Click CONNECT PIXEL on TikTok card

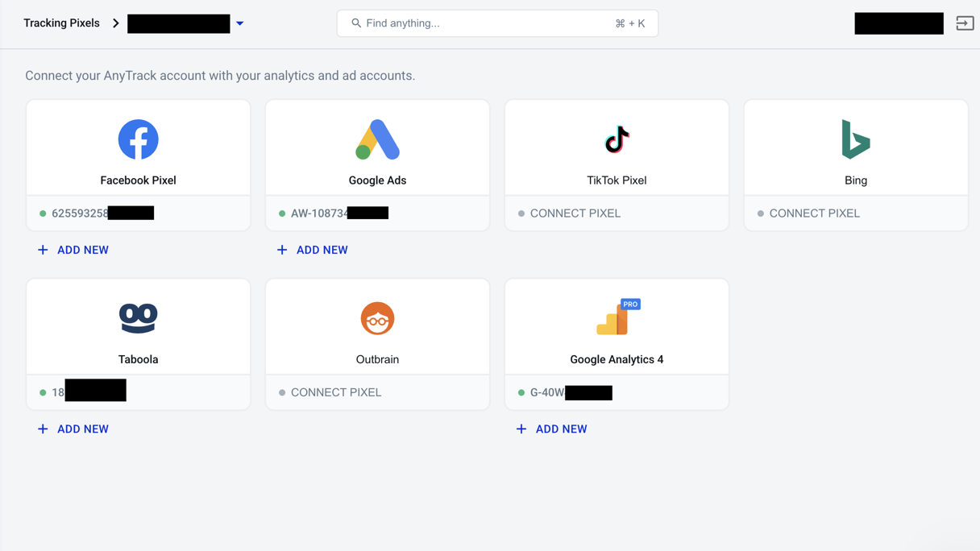(x=575, y=213)
